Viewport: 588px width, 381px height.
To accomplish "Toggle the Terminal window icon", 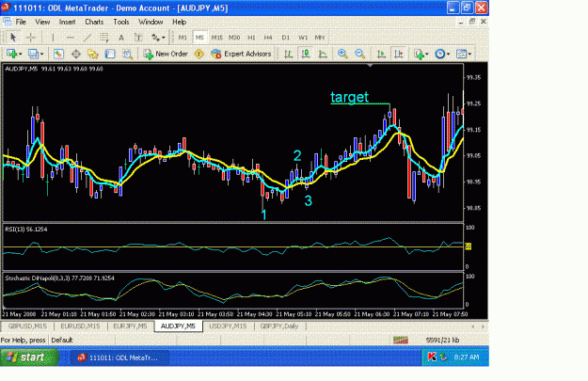I will [x=110, y=54].
